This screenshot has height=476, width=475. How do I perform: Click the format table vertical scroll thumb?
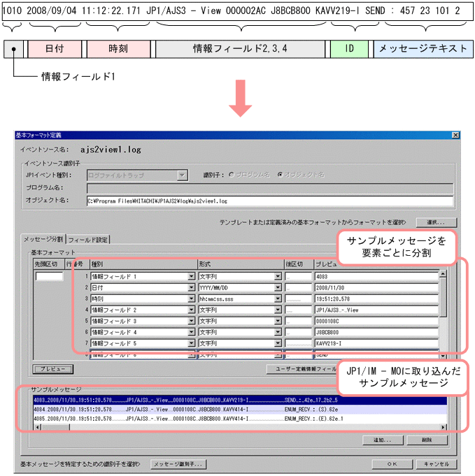click(443, 297)
